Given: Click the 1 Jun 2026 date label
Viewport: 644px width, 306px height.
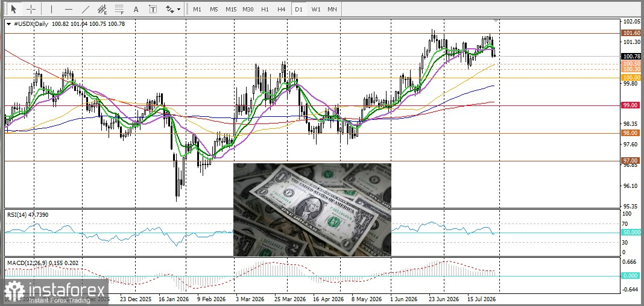Looking at the screenshot, I should click(405, 299).
